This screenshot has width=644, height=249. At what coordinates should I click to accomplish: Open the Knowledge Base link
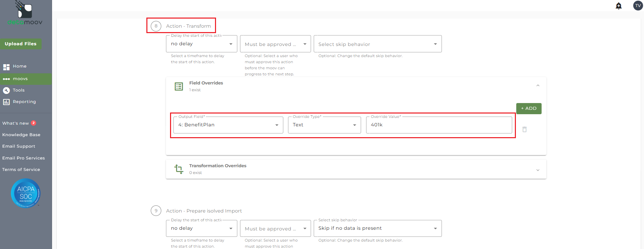point(21,135)
